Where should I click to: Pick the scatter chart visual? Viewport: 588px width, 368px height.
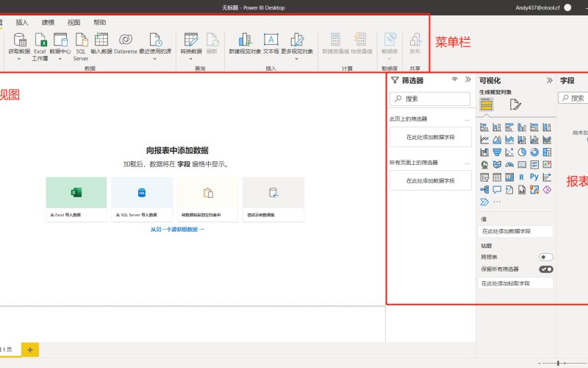pos(509,152)
